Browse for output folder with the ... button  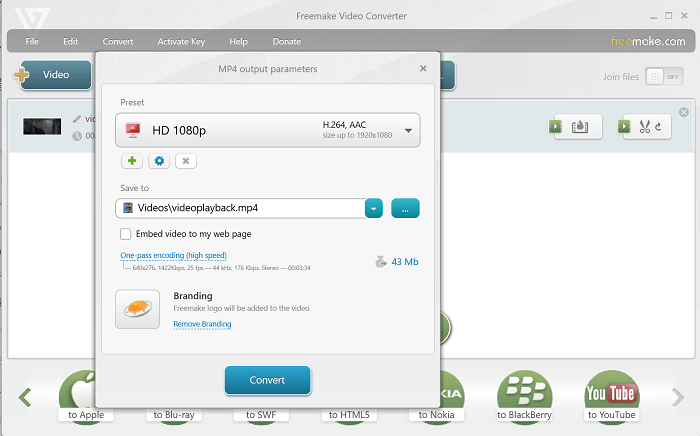pos(405,208)
